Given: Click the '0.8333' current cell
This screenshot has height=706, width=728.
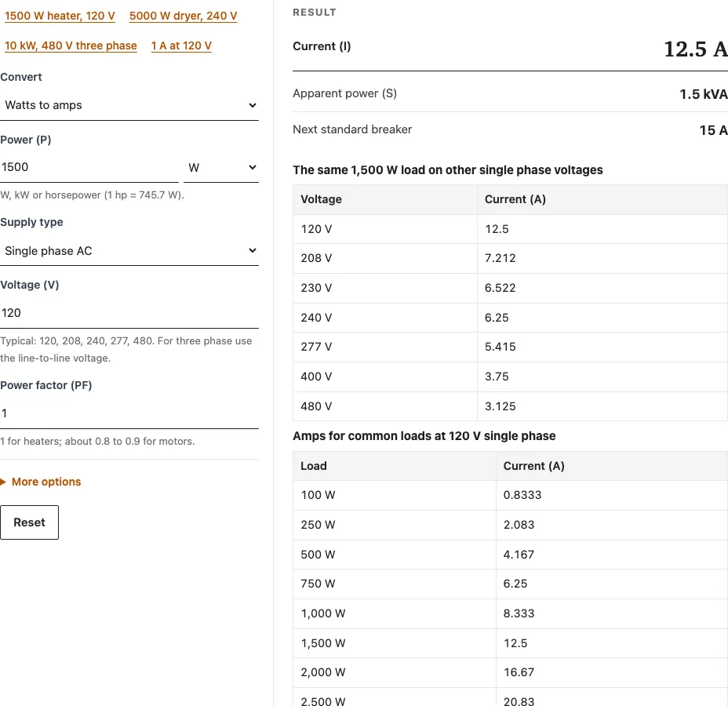Looking at the screenshot, I should pyautogui.click(x=612, y=495).
